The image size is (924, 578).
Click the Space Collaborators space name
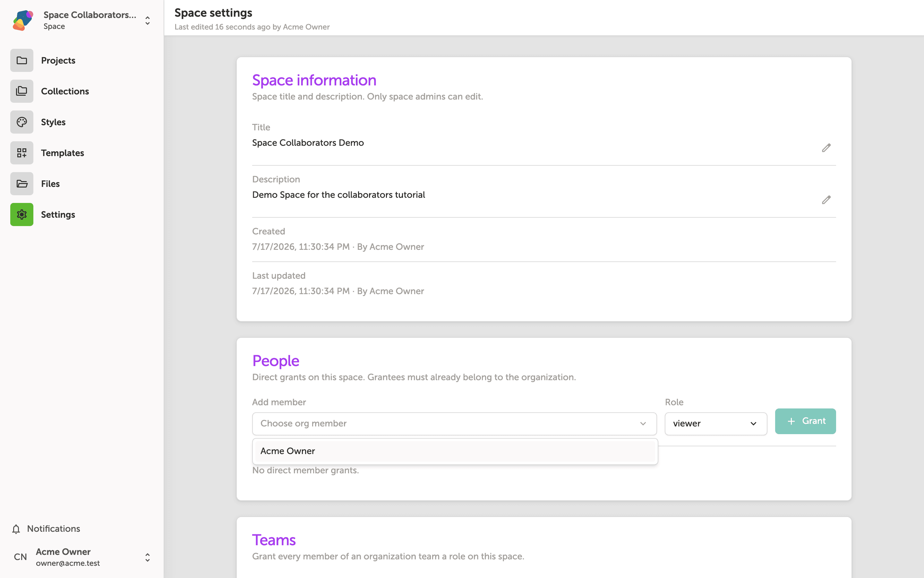pyautogui.click(x=90, y=15)
